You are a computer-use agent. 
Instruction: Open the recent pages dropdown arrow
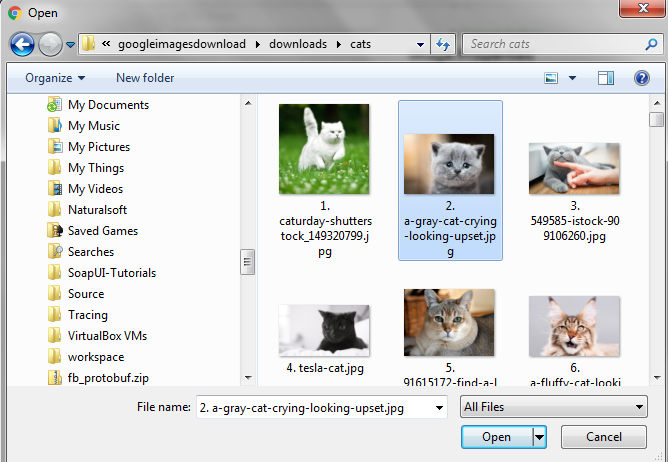(70, 44)
